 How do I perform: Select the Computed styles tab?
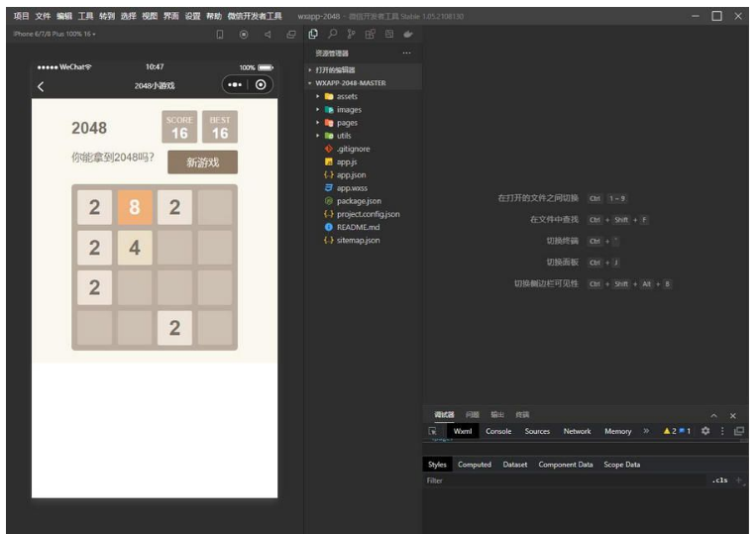point(474,464)
